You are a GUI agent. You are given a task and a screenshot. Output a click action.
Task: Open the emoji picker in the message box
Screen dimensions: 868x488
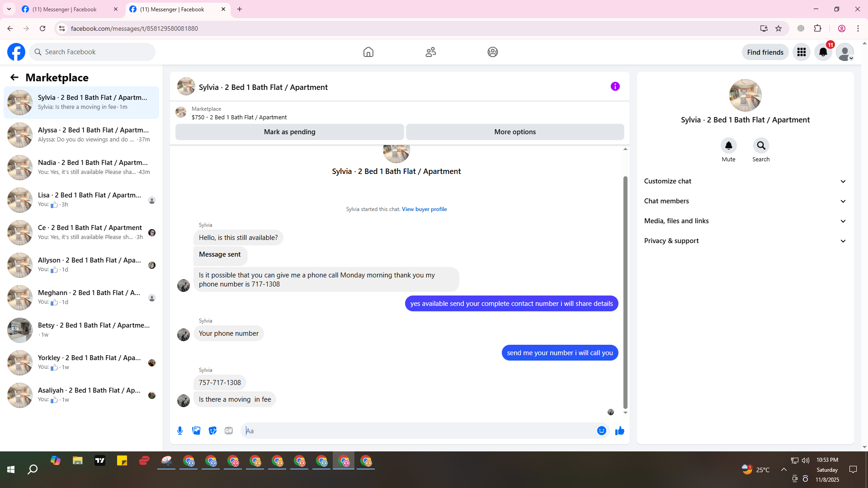pos(601,431)
